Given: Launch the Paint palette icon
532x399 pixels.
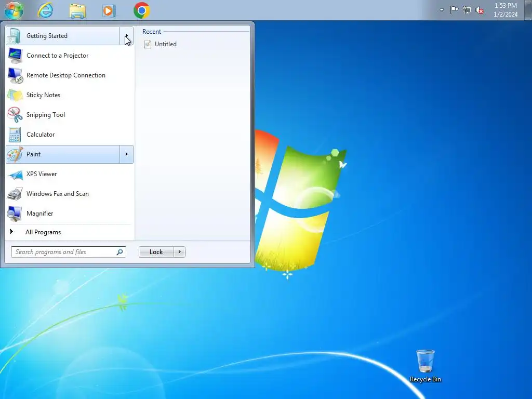Looking at the screenshot, I should tap(15, 154).
